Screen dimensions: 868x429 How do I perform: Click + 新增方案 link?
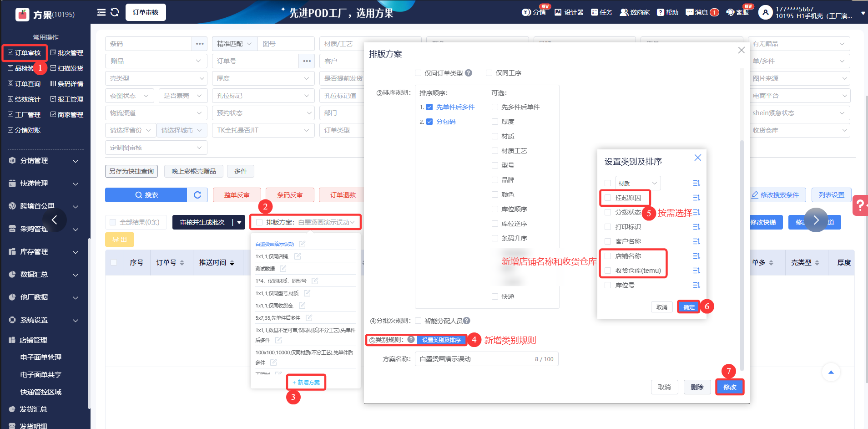[x=306, y=383]
